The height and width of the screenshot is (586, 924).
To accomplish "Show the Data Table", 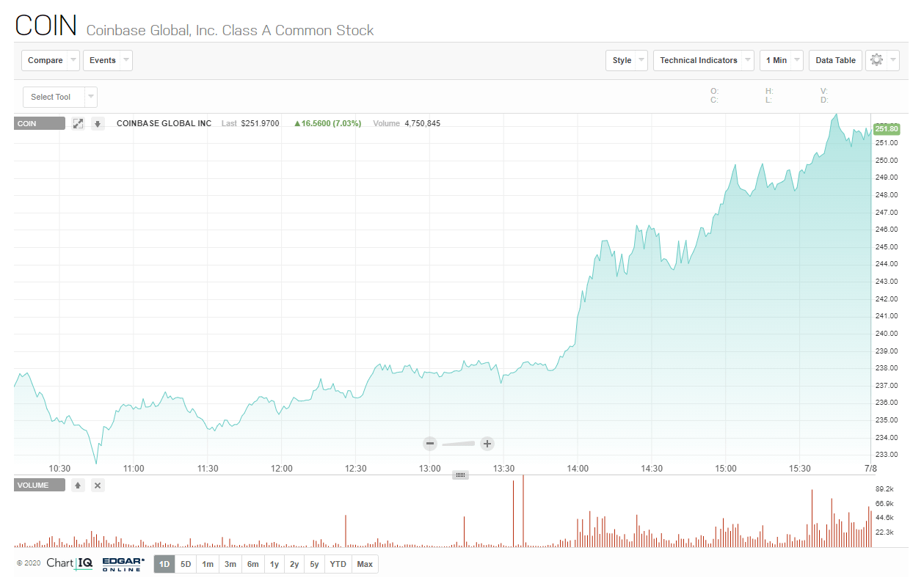I will [835, 60].
